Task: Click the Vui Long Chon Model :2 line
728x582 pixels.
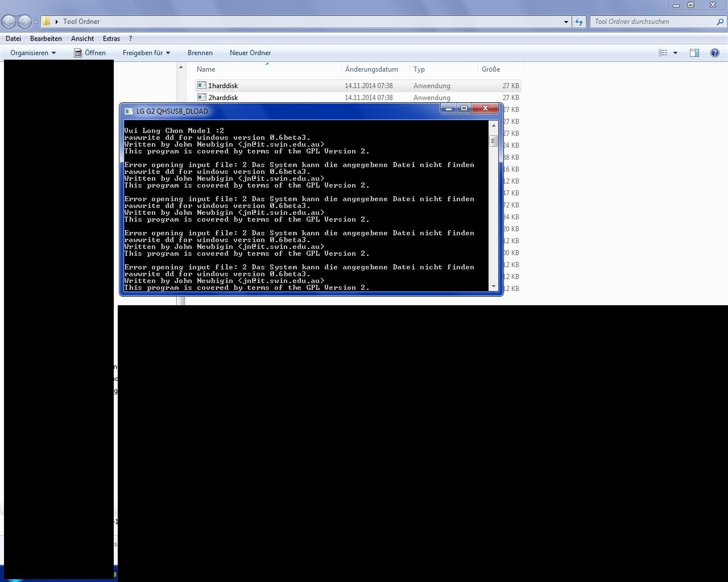Action: point(174,131)
